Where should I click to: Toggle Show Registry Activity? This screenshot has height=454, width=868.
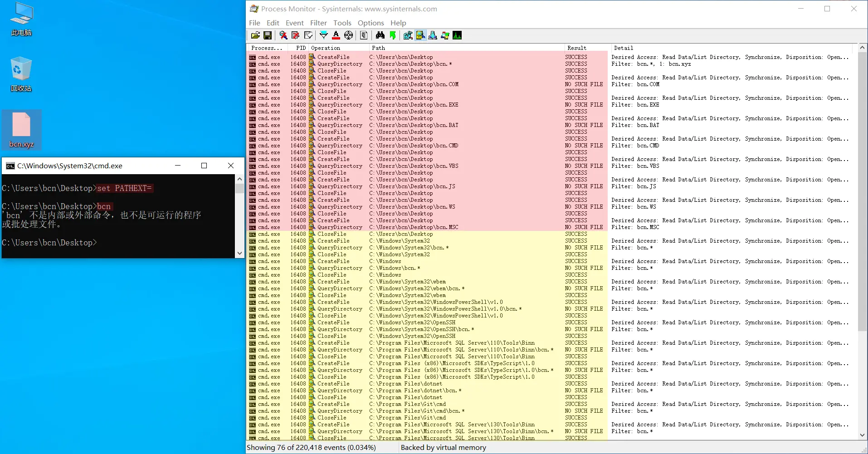[x=408, y=35]
